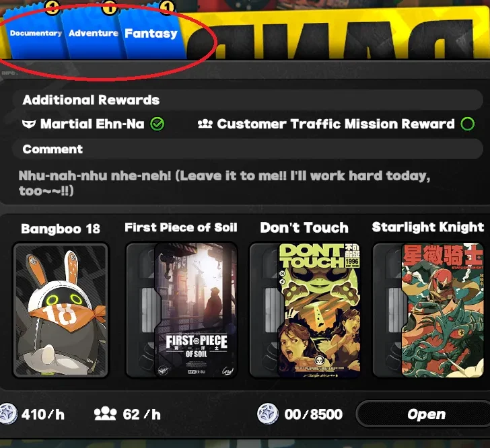Screen dimensions: 490x448
Task: Click the yellow badge on the Adventure ticket
Action: click(109, 6)
